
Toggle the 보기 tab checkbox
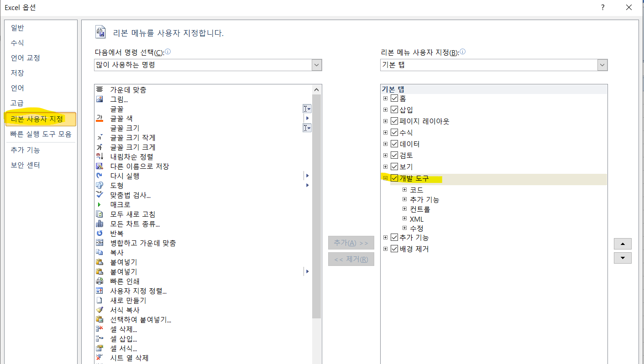pyautogui.click(x=394, y=166)
